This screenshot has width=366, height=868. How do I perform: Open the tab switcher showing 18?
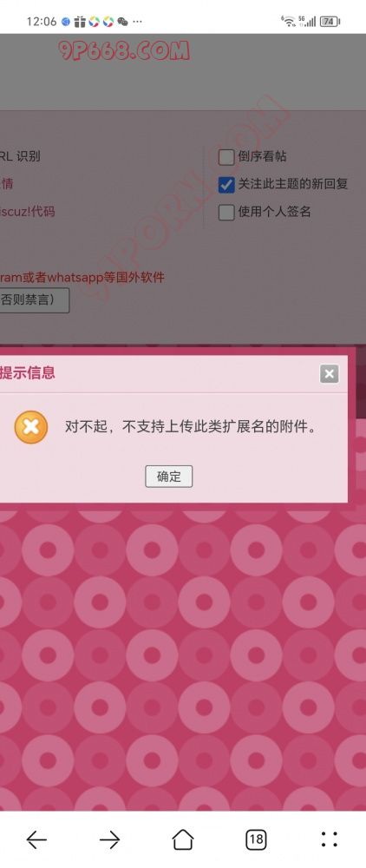point(256,839)
